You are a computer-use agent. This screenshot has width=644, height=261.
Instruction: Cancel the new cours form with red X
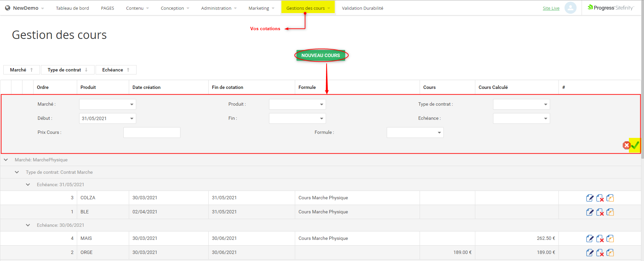pos(626,145)
